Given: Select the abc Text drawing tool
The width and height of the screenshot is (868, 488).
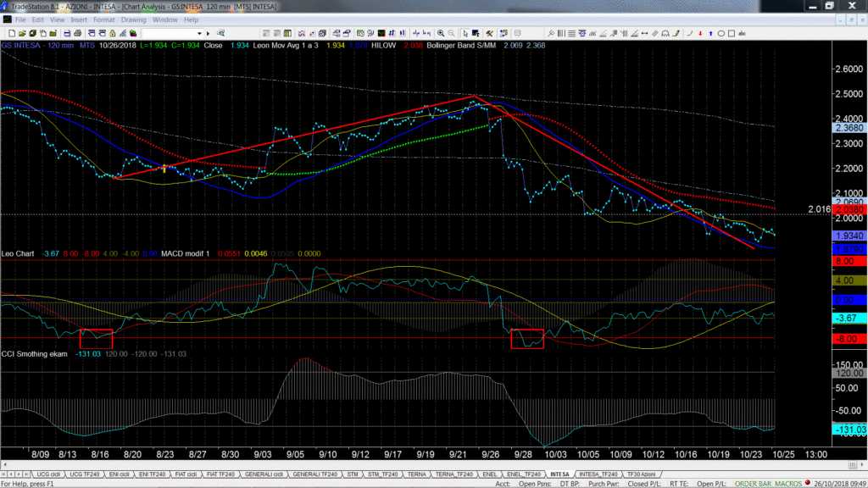Looking at the screenshot, I should (742, 33).
